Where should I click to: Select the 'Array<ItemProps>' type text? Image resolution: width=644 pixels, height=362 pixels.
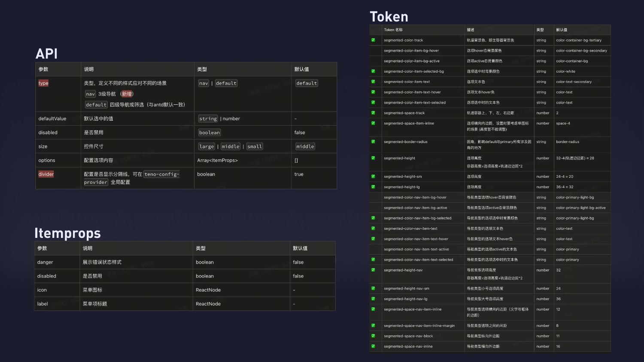tap(217, 161)
